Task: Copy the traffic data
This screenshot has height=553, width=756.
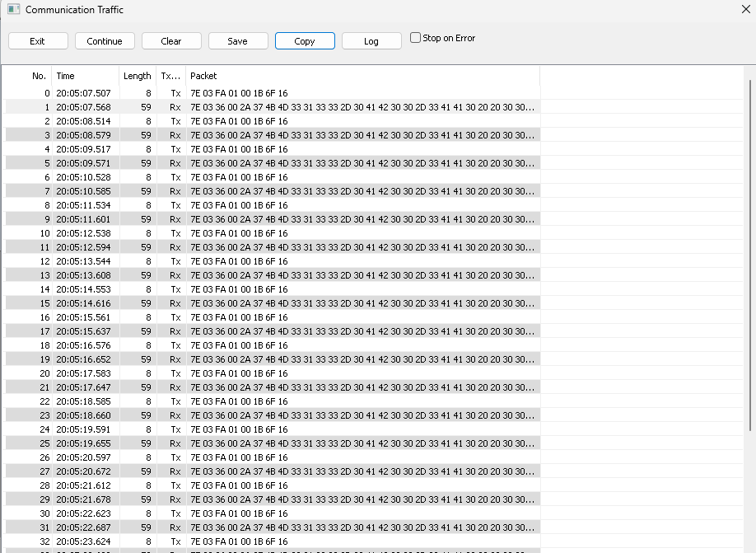Action: coord(305,41)
